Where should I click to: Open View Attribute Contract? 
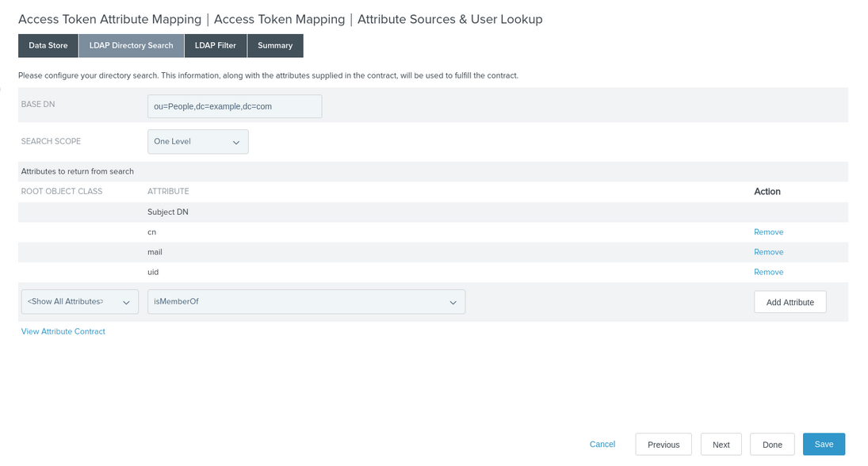(x=63, y=331)
